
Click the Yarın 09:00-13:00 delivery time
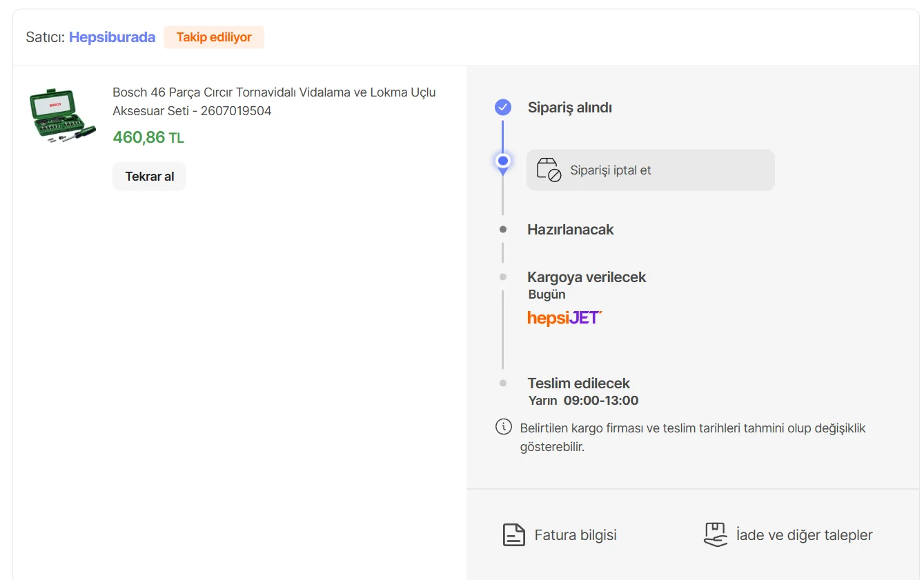[584, 401]
